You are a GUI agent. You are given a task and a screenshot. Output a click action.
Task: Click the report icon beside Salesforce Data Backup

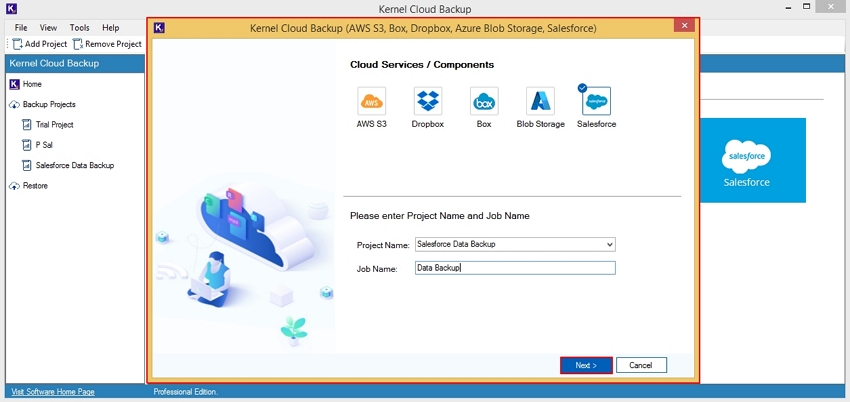27,165
